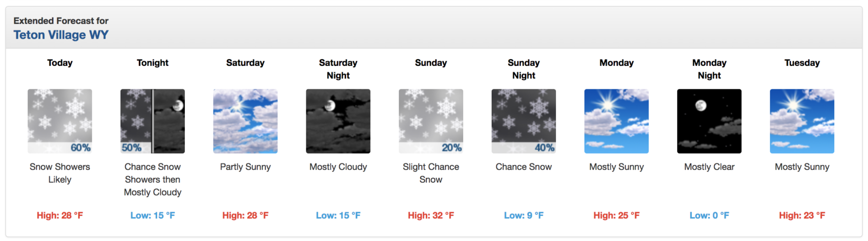Click Saturday Night mostly cloudy icon
This screenshot has height=241, width=868.
338,121
